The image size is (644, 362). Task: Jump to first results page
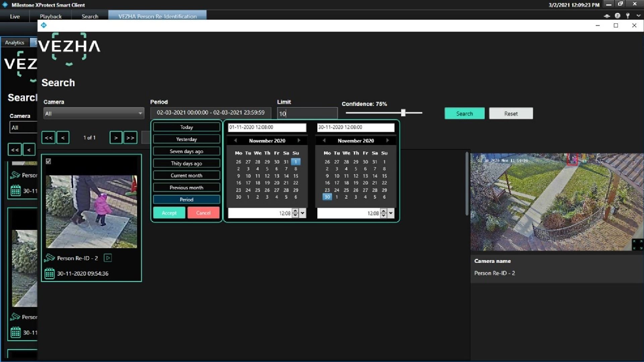pyautogui.click(x=49, y=138)
